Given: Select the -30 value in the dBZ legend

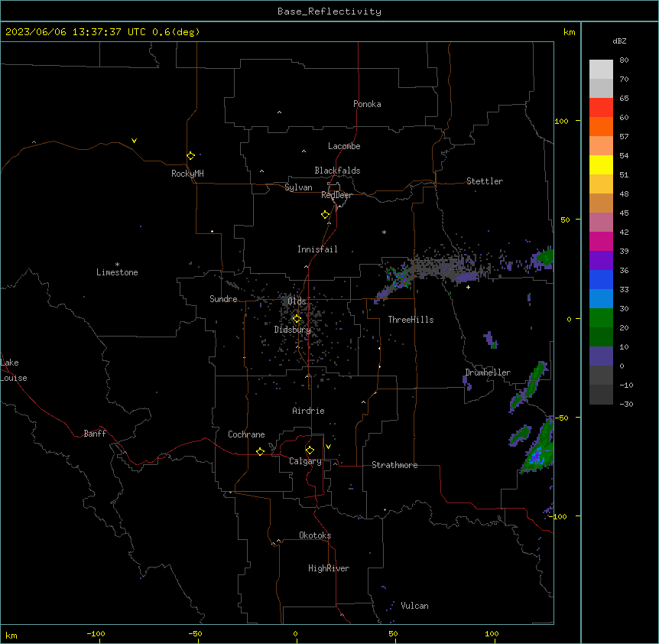Looking at the screenshot, I should [x=626, y=404].
